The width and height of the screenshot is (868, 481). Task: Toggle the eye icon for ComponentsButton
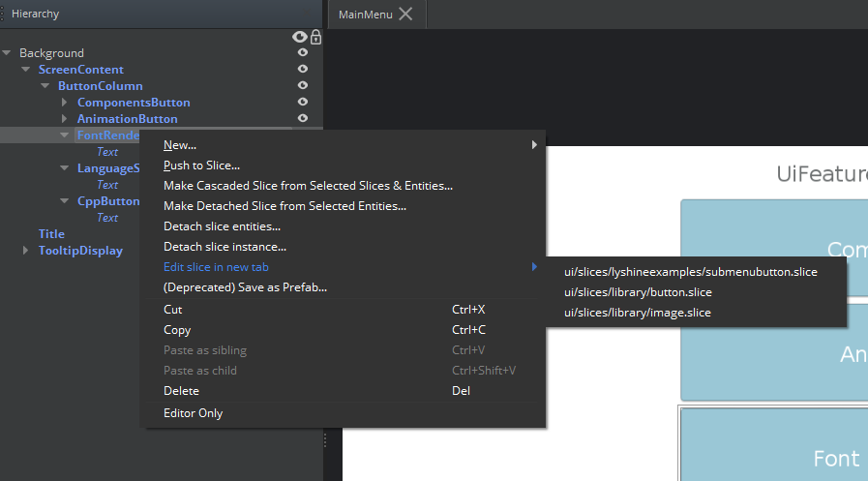[303, 103]
